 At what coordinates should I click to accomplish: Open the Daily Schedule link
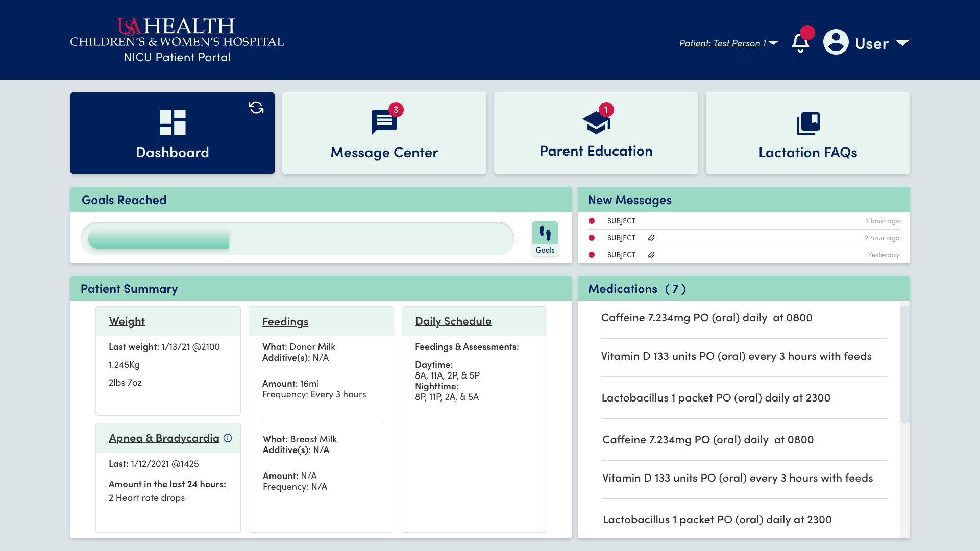(453, 321)
